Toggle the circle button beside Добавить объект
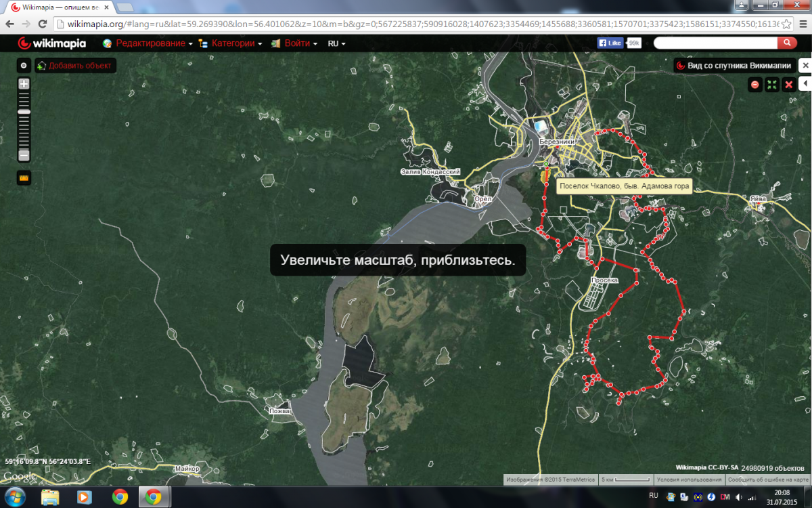This screenshot has height=508, width=812. (24, 66)
